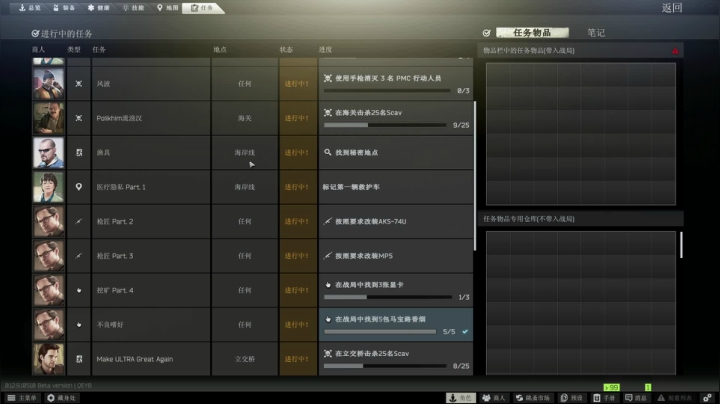
Task: Click the quest stash panel scrollbar
Action: coord(681,245)
